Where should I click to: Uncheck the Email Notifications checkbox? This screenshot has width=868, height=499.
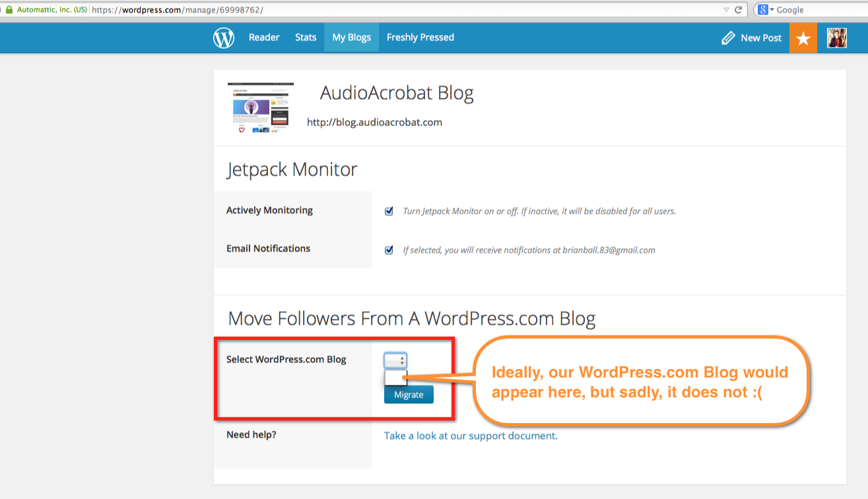coord(389,250)
